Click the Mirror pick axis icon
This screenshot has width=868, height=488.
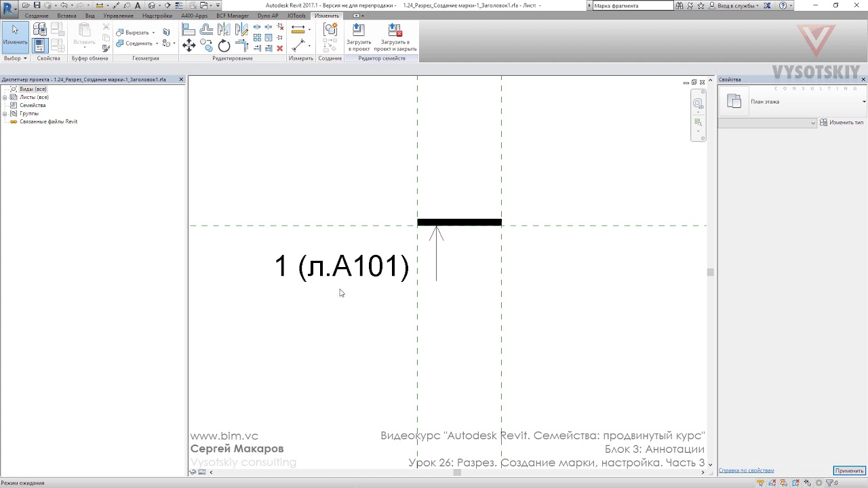(x=224, y=30)
